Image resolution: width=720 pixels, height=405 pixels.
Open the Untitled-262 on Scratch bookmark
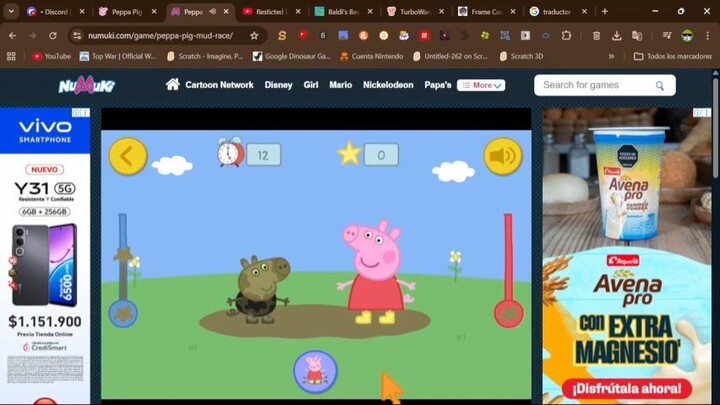pos(450,56)
